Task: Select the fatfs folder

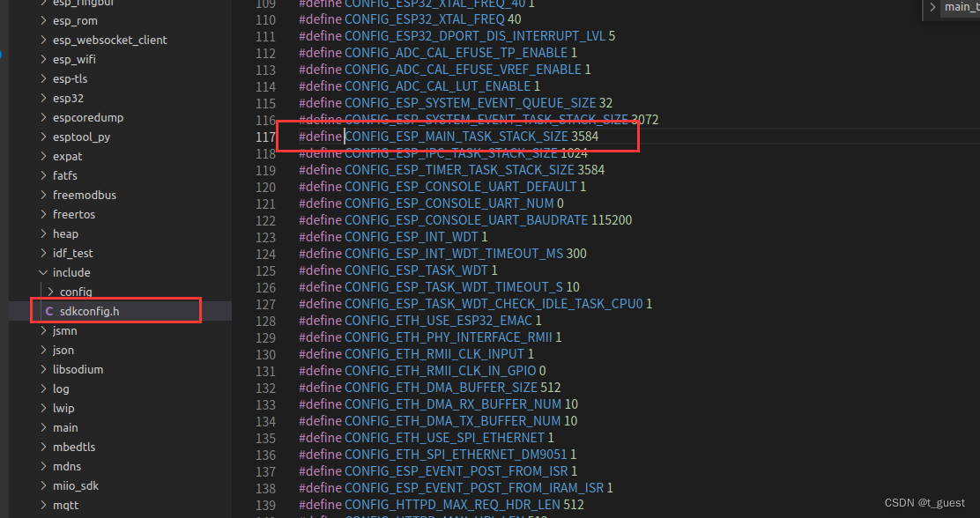Action: (x=65, y=175)
